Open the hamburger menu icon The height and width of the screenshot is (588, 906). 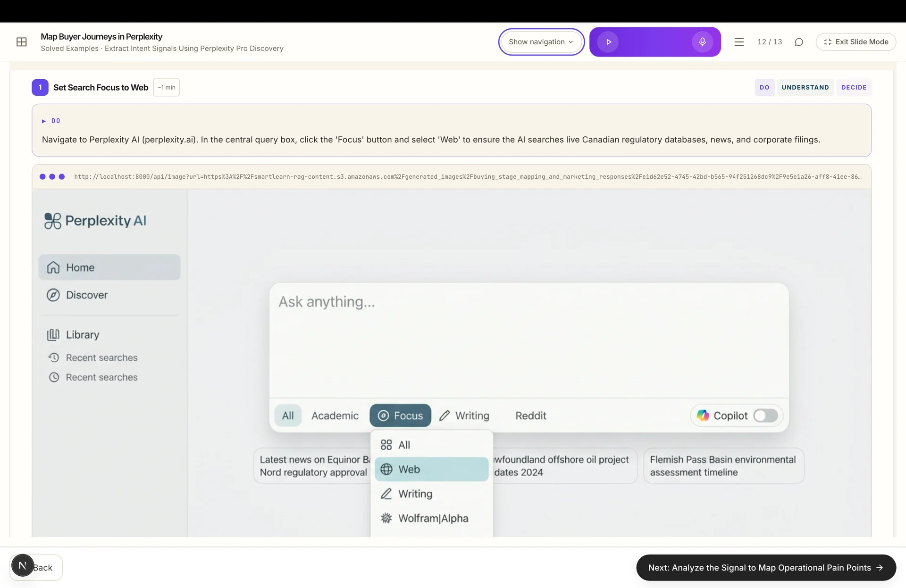click(739, 42)
